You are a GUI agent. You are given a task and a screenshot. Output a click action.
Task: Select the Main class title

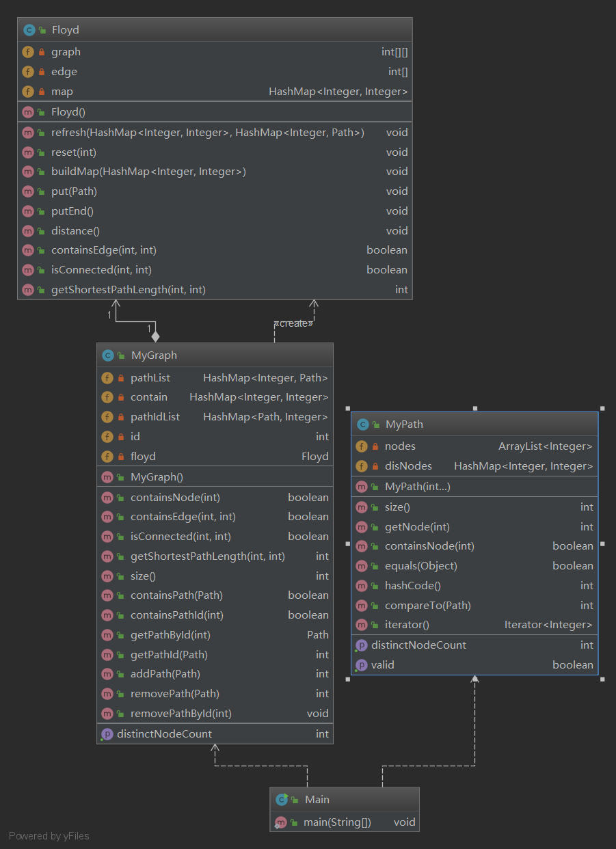(x=317, y=800)
